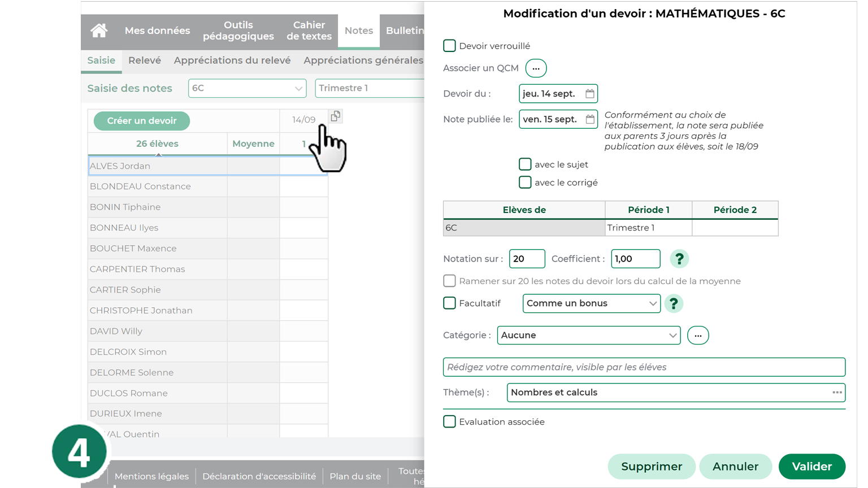
Task: Select student DUCLOS Romane
Action: click(158, 393)
